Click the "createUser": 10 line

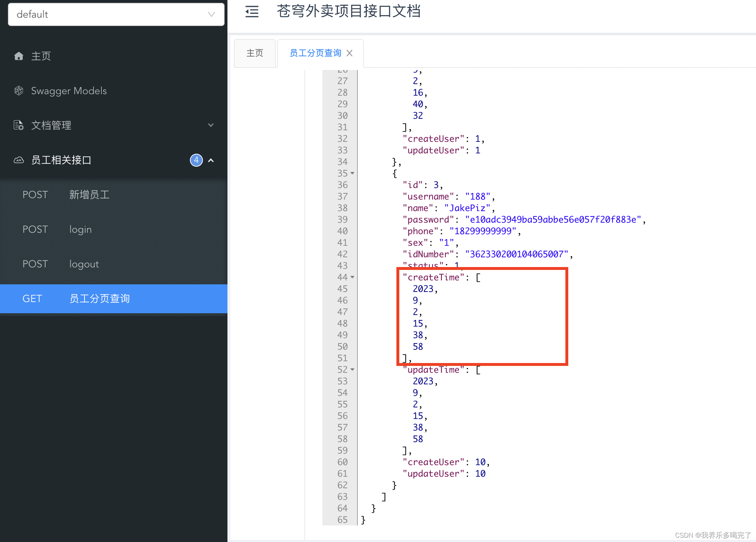(446, 462)
